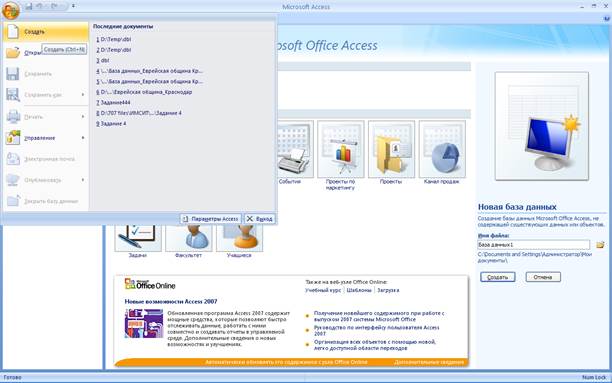612x383 pixels.
Task: Open the Учебный курс link
Action: (323, 290)
